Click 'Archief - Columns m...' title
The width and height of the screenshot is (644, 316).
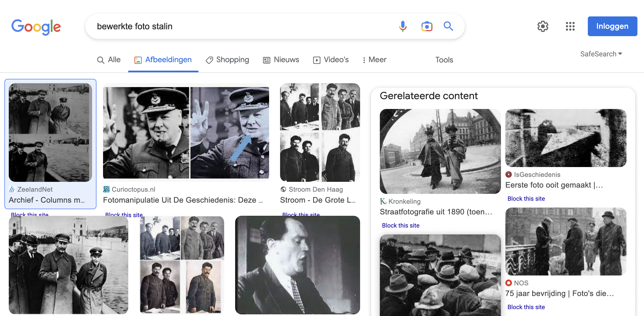pos(47,200)
